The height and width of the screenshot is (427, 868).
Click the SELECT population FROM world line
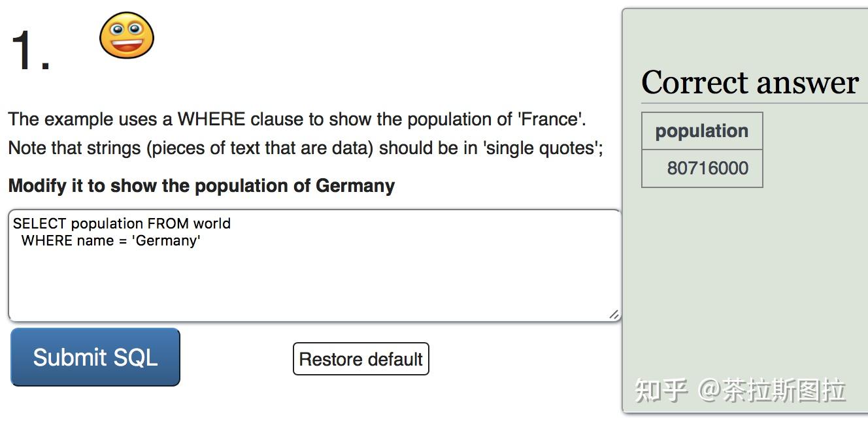coord(122,223)
